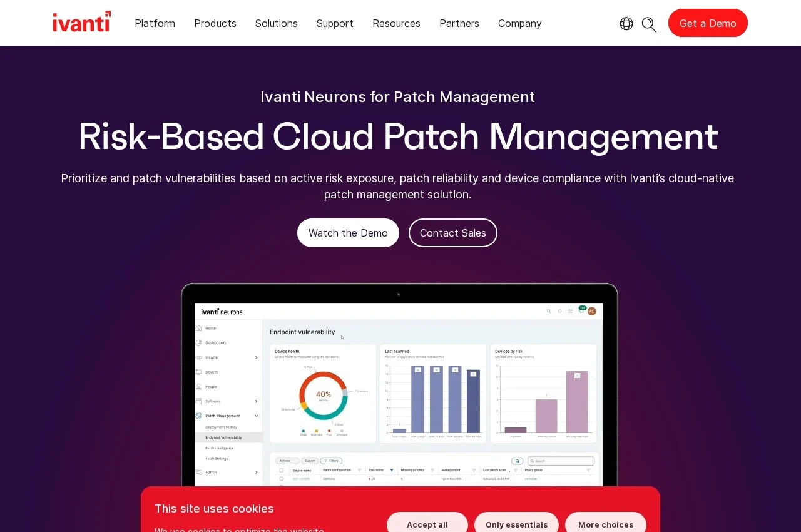
Task: Open the Resources menu
Action: 396,23
